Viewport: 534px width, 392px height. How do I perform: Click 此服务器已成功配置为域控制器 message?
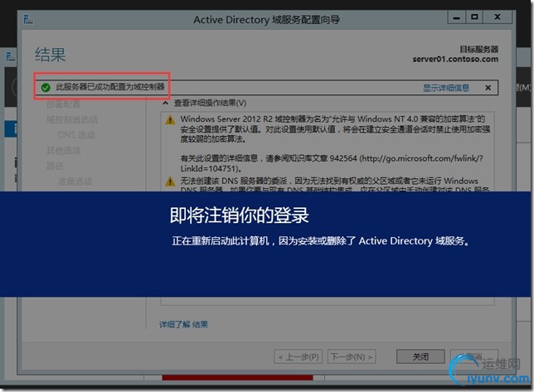[x=110, y=87]
